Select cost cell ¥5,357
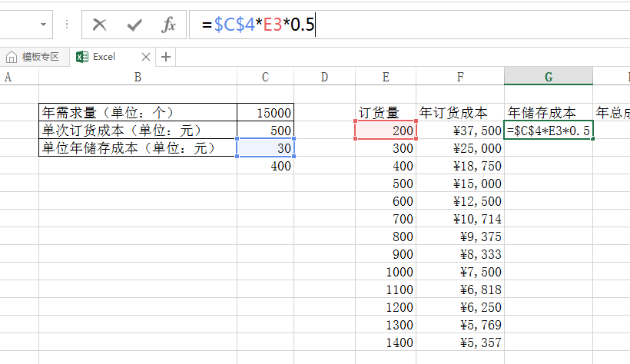Viewport: 630px width, 364px height. (460, 342)
